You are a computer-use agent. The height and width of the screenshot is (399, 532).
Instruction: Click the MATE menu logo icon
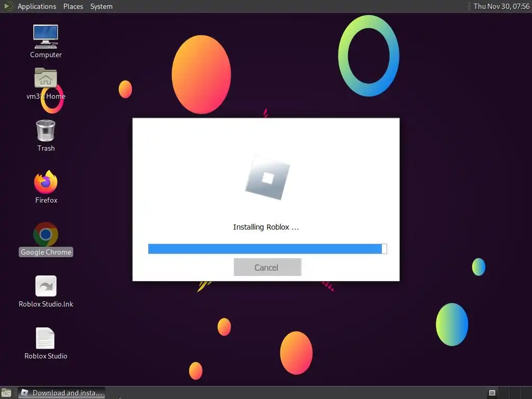pyautogui.click(x=8, y=6)
